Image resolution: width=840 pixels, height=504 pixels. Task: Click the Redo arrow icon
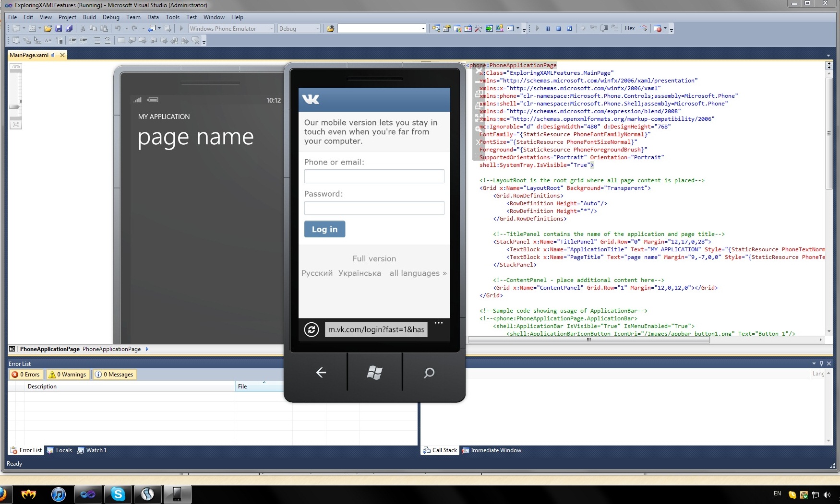[x=135, y=29]
